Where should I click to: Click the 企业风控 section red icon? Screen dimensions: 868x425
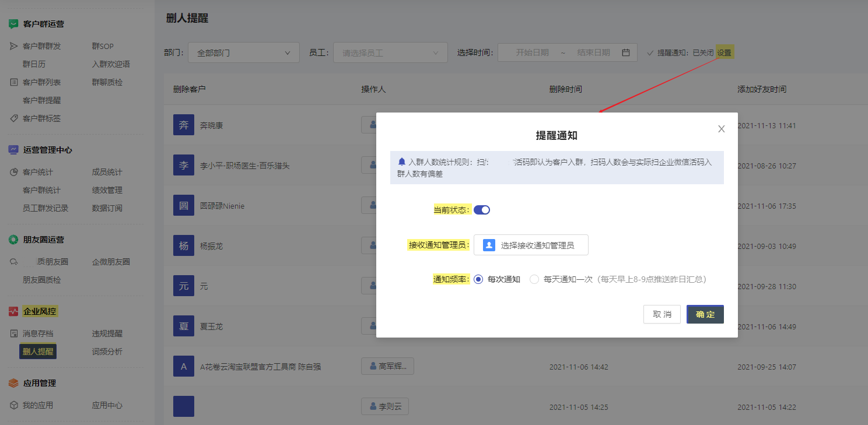(x=13, y=311)
